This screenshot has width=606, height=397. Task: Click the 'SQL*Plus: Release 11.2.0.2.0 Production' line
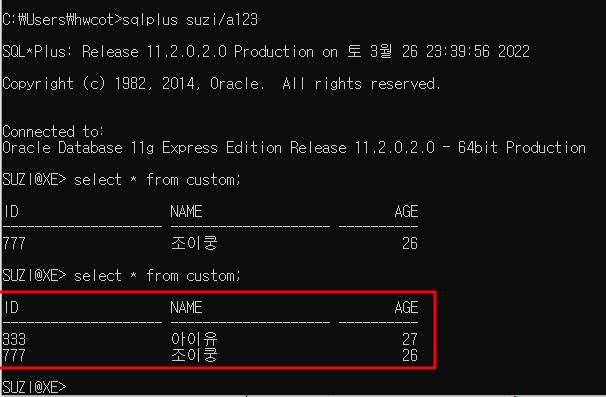pyautogui.click(x=266, y=51)
